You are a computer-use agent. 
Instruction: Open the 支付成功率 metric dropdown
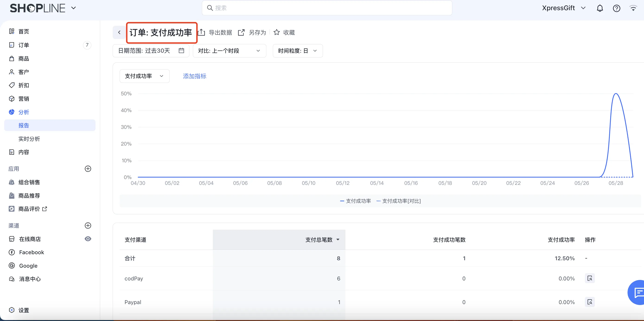(144, 76)
